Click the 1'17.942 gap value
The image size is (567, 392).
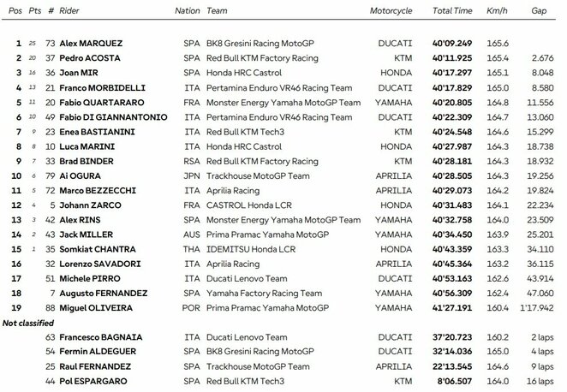539,308
